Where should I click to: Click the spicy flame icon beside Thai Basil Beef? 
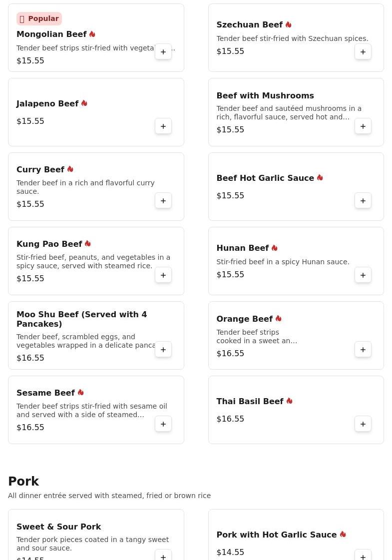pos(290,401)
